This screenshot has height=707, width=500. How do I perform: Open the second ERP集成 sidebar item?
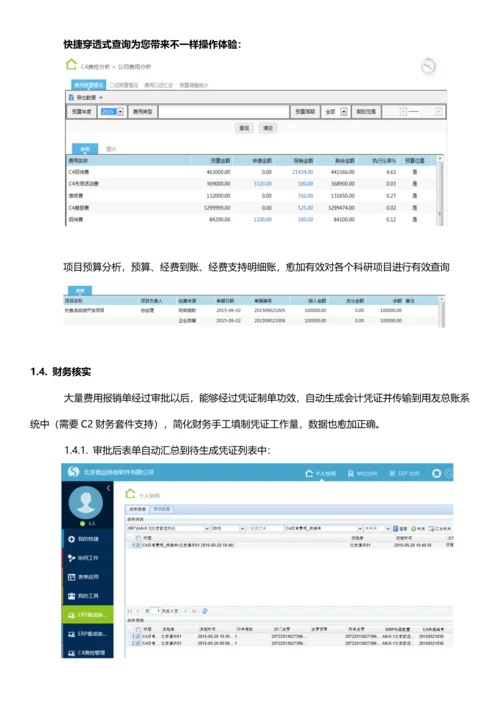tap(87, 634)
